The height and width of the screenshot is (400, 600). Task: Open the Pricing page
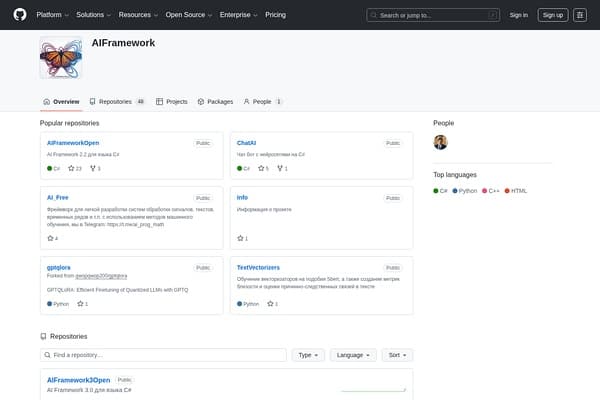(276, 15)
